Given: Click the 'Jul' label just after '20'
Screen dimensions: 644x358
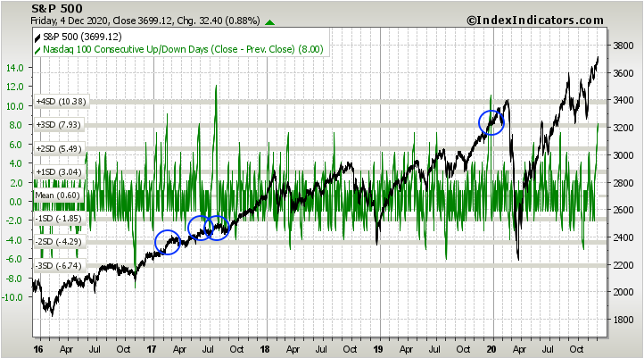Looking at the screenshot, I should (x=548, y=349).
